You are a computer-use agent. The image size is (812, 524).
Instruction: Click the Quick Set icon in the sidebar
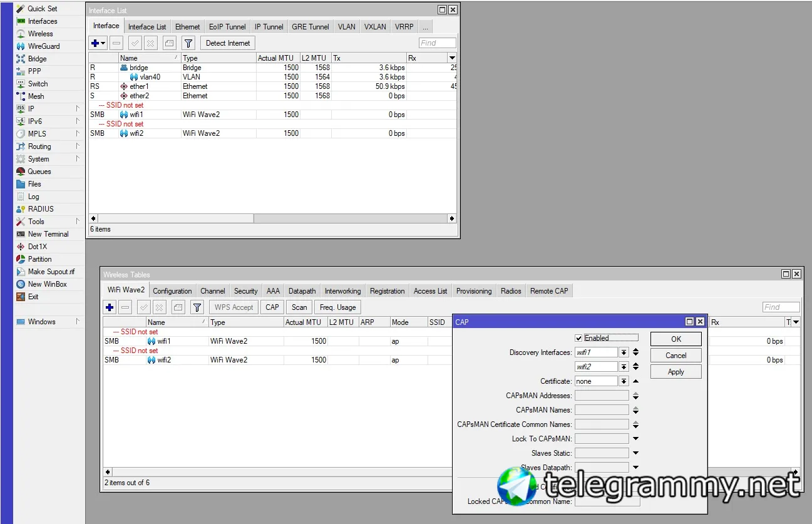pos(21,9)
